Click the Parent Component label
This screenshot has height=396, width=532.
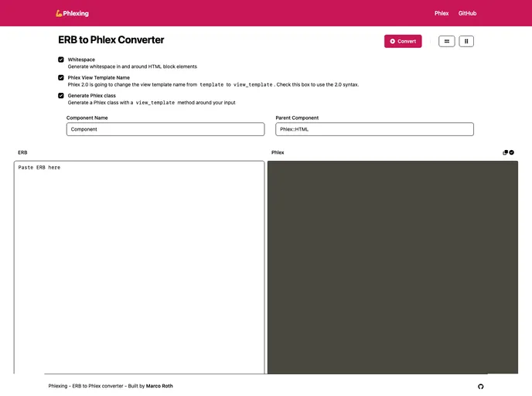(x=297, y=118)
